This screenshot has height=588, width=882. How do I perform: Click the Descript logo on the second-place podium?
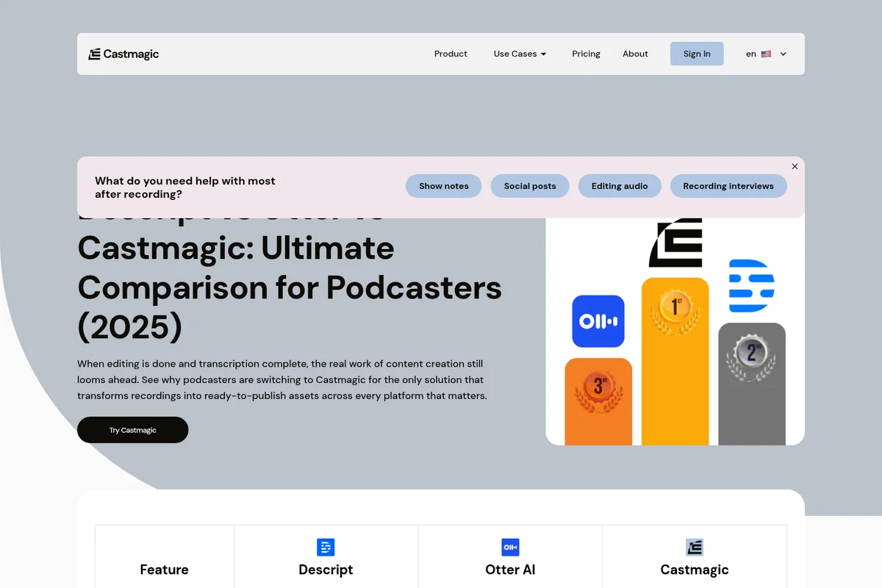[751, 286]
